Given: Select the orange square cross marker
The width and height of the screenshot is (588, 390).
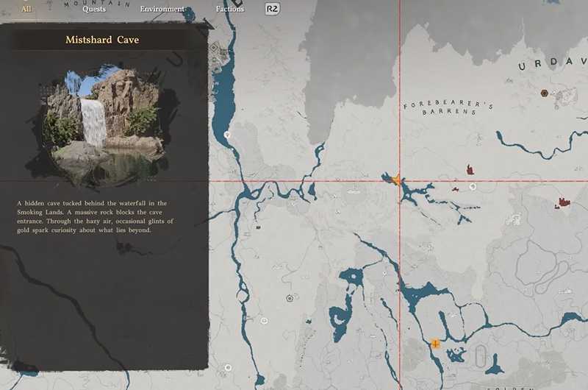Looking at the screenshot, I should (435, 344).
